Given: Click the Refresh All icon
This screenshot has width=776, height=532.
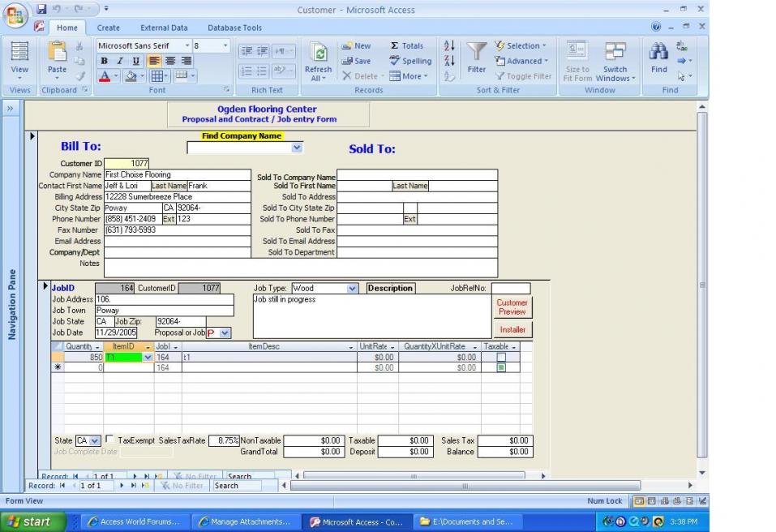Looking at the screenshot, I should click(x=318, y=53).
